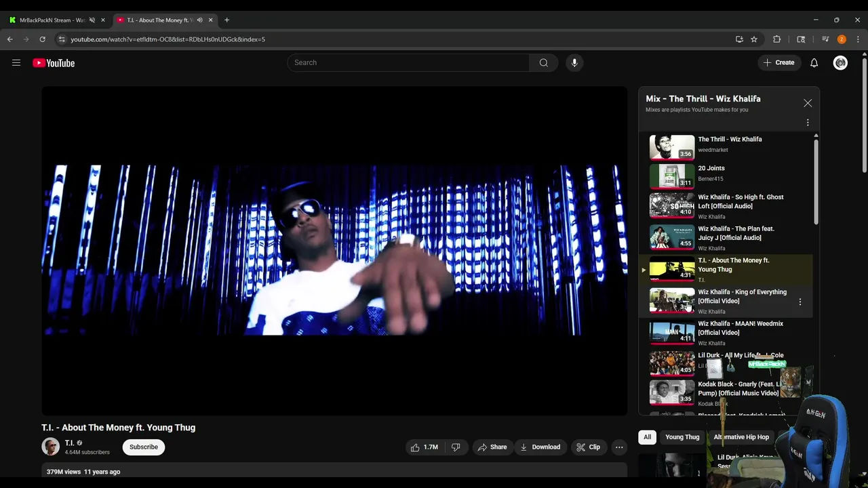This screenshot has height=488, width=868.
Task: Open more actions ellipsis under video
Action: click(x=619, y=447)
